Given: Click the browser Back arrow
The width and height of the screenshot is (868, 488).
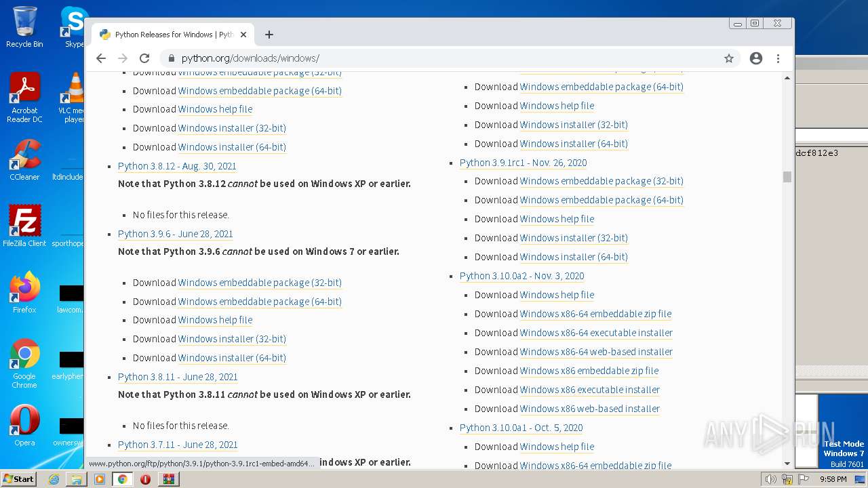Looking at the screenshot, I should coord(101,58).
